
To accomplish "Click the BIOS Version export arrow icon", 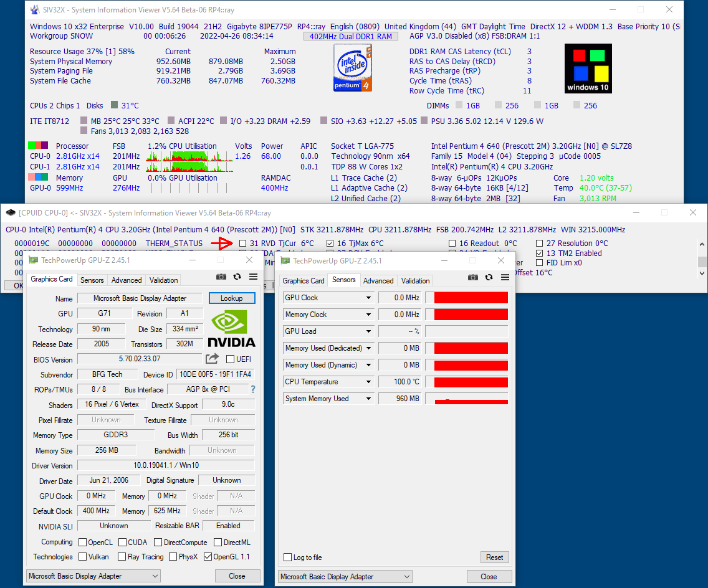I will pyautogui.click(x=213, y=359).
